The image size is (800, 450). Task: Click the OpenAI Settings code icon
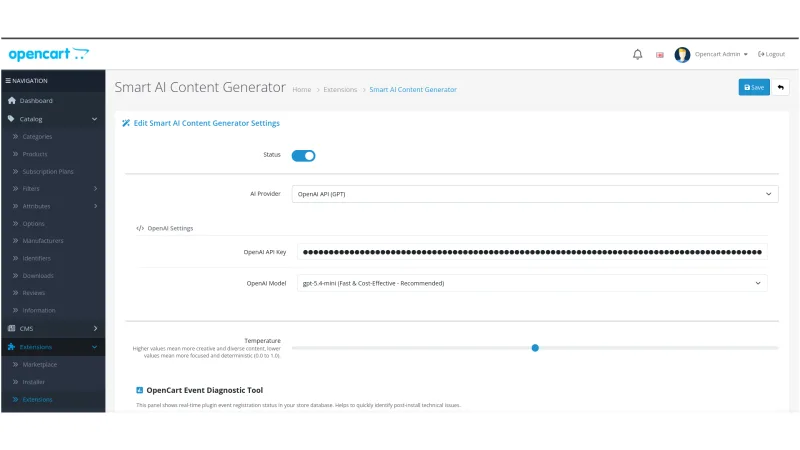tap(140, 229)
